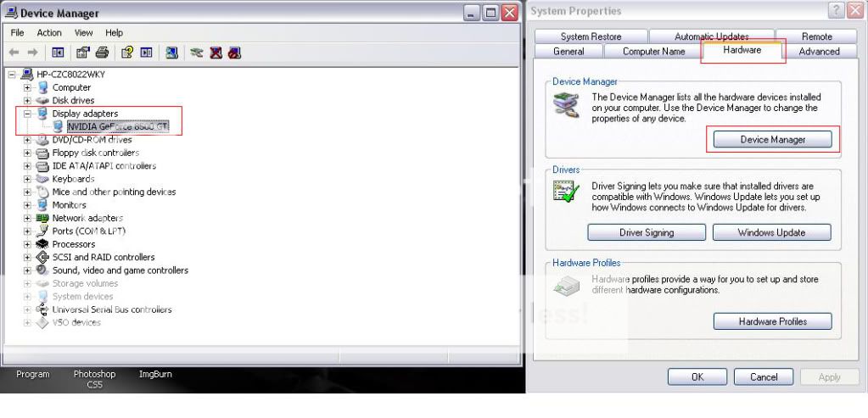Open the Action menu
This screenshot has width=868, height=418.
pos(49,32)
